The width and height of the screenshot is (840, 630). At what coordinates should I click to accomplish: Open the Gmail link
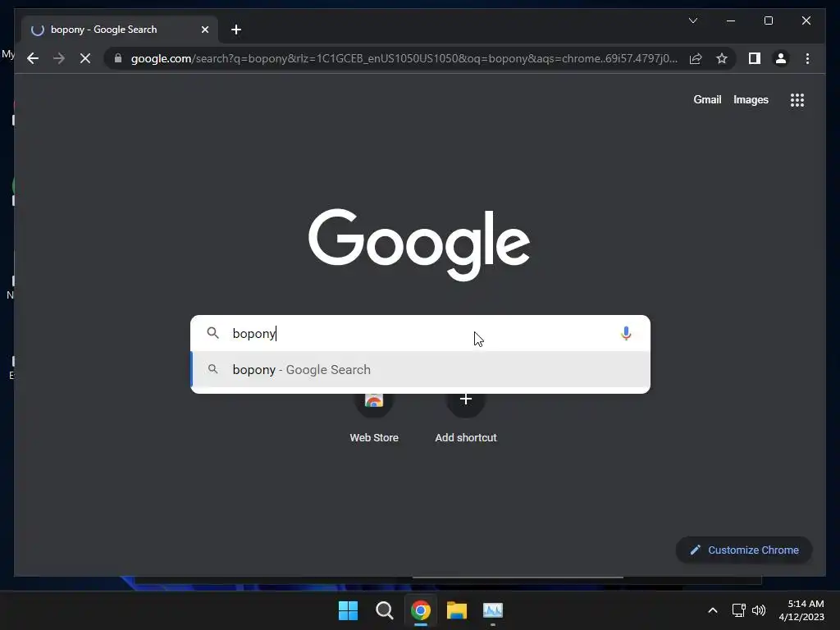pos(707,99)
